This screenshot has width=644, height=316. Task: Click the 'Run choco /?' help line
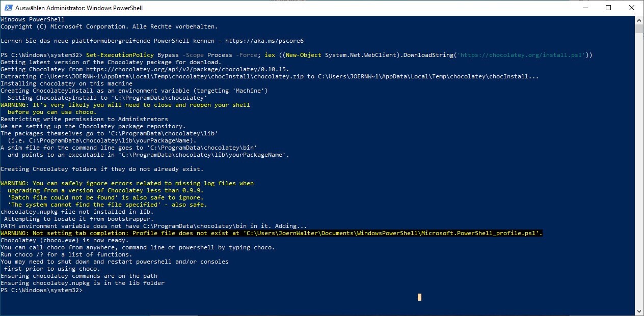pos(66,254)
